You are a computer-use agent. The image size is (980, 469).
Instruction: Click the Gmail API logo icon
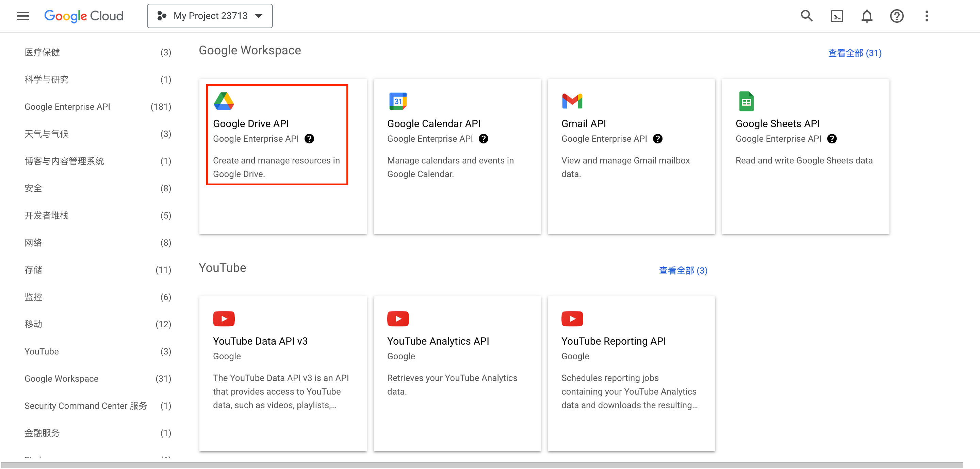tap(572, 101)
